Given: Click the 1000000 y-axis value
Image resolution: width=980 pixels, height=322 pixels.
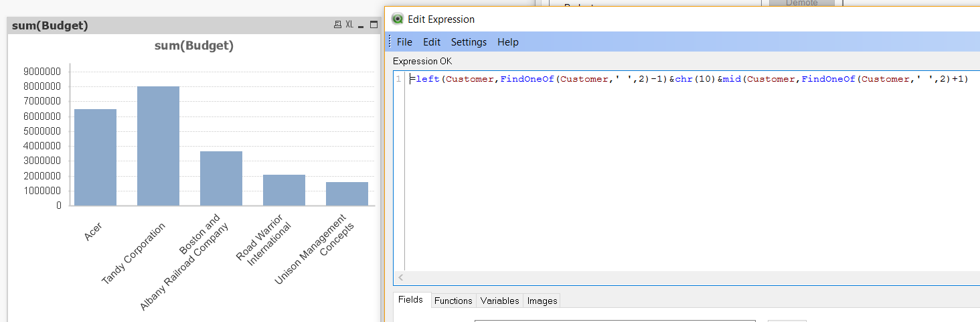Looking at the screenshot, I should tap(42, 191).
